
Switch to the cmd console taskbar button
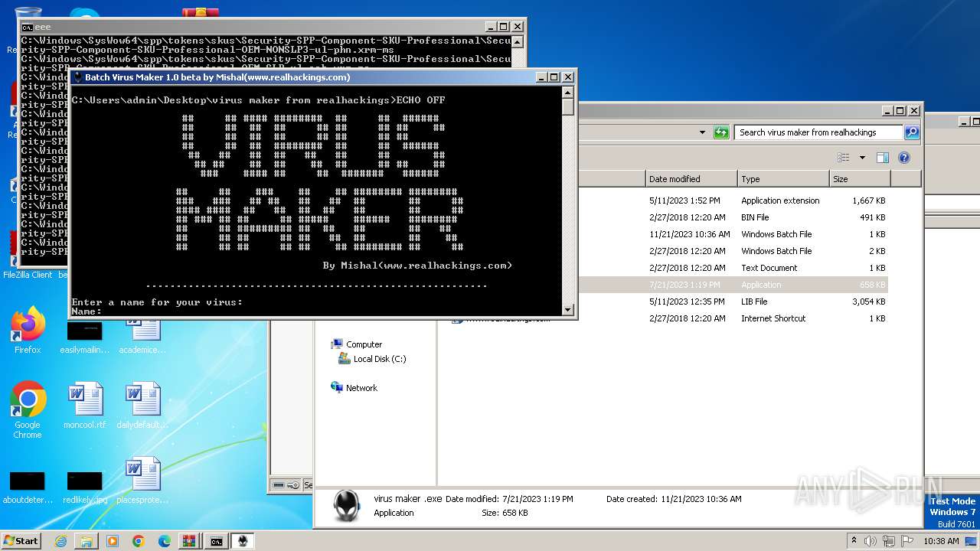(217, 541)
